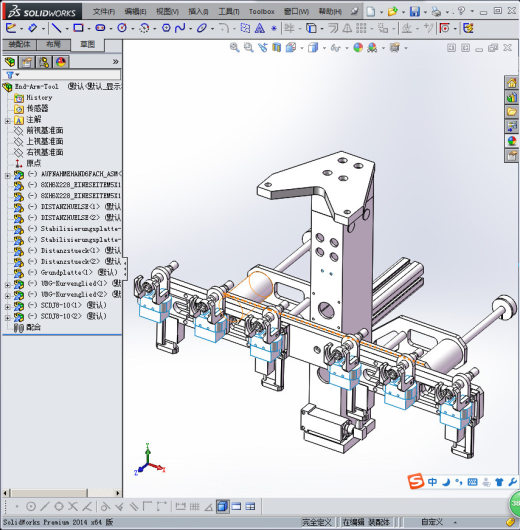This screenshot has width=520, height=530.
Task: Open the DisplayManager tab icon
Action: tap(61, 62)
